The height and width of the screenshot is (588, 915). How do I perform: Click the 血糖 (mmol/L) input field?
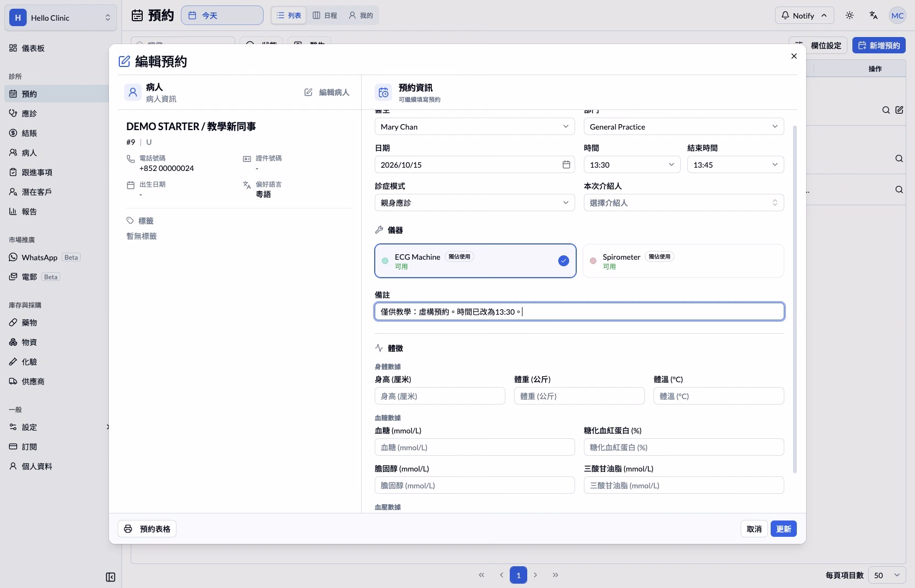point(474,447)
